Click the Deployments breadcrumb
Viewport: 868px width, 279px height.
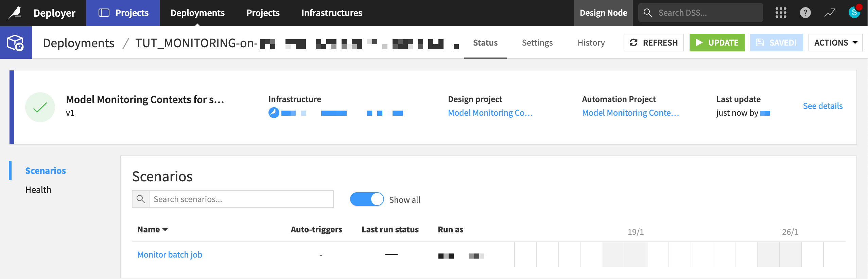(x=79, y=43)
